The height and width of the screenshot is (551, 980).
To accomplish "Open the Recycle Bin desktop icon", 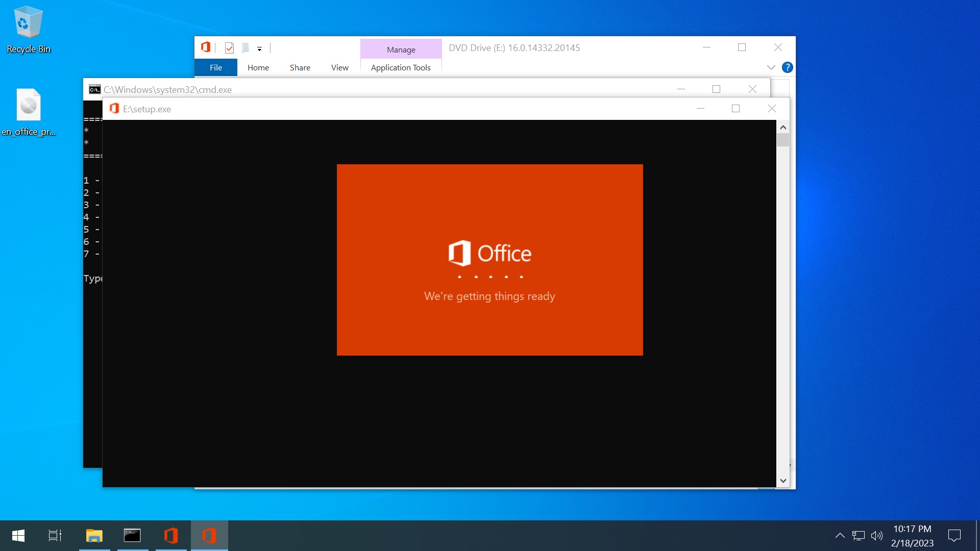I will (29, 30).
